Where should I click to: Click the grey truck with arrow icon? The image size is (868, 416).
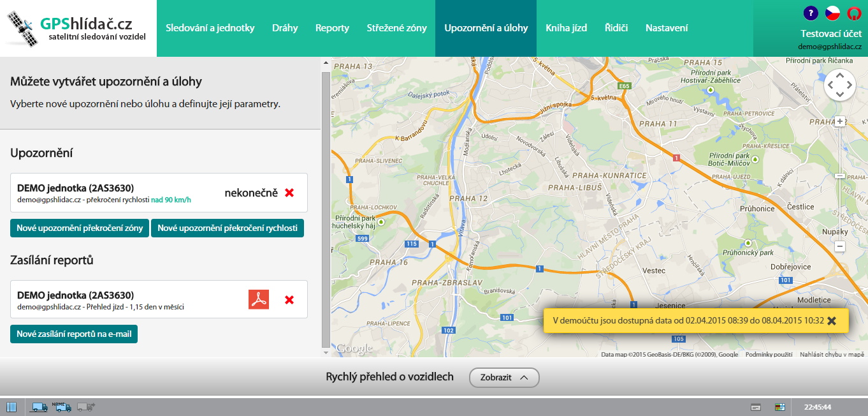(85, 406)
